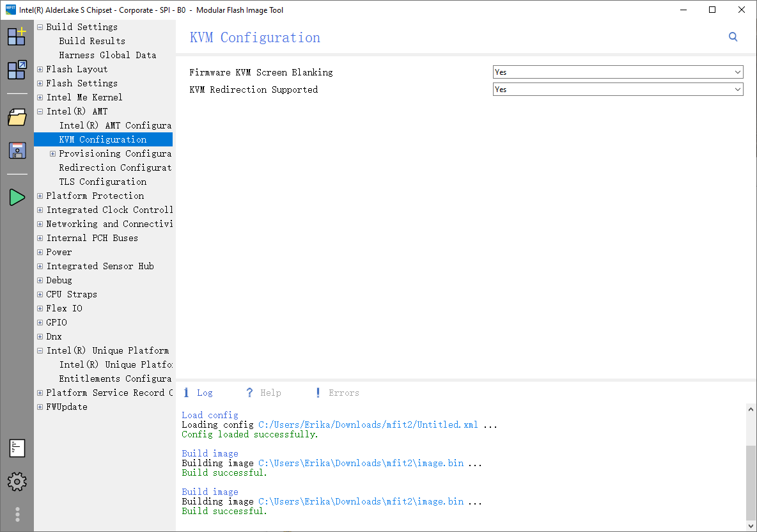Collapse the Intel(R) AMT section
Screen dimensions: 757x532
[39, 111]
